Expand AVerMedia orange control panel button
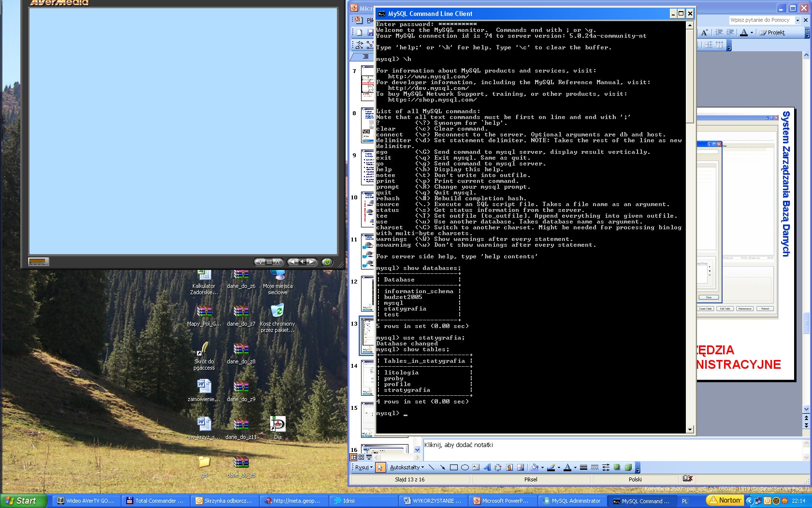 pyautogui.click(x=38, y=262)
